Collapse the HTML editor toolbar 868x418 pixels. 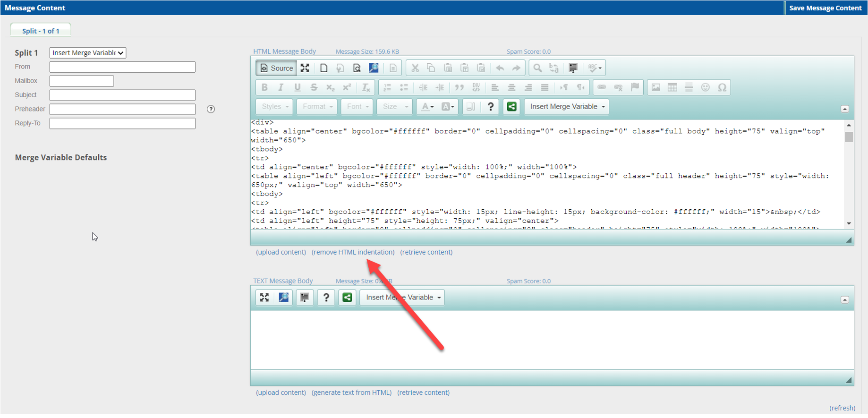coord(845,109)
